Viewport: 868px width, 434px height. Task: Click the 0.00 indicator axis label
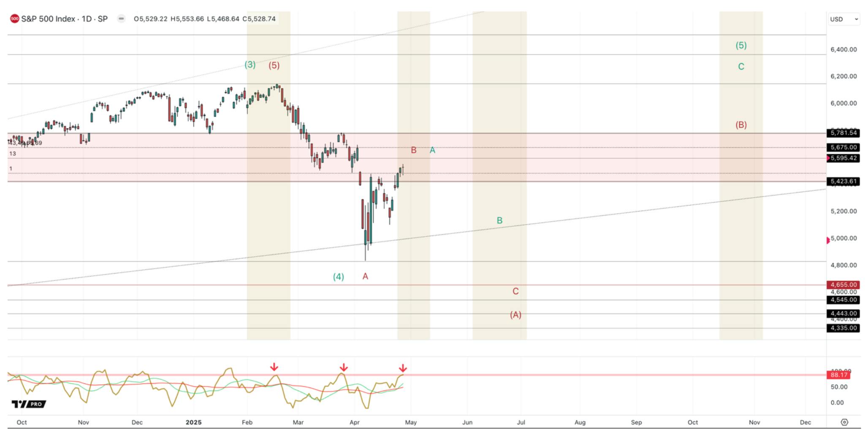tap(837, 403)
